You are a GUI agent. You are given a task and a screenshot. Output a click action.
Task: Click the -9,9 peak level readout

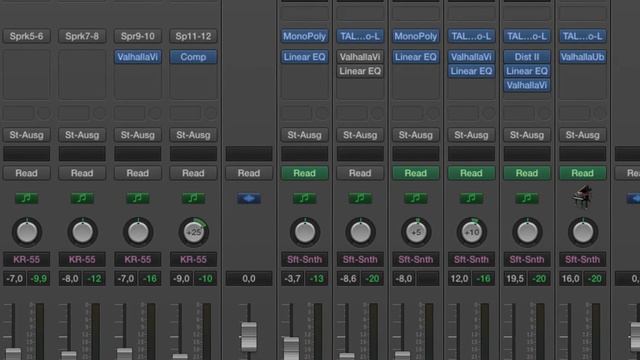[x=39, y=279]
